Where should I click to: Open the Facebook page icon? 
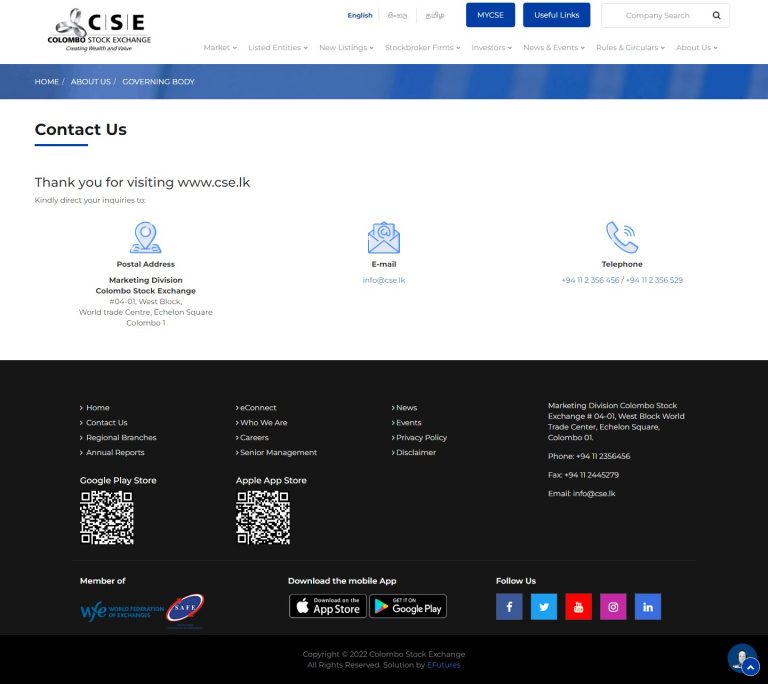[x=509, y=607]
